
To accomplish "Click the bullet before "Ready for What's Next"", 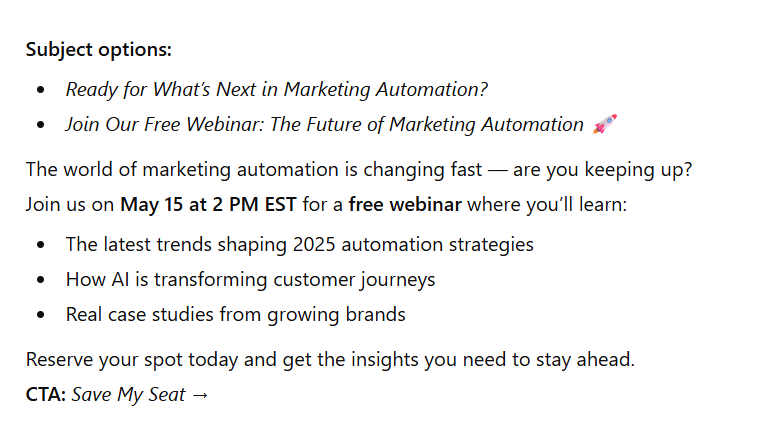I will [40, 90].
